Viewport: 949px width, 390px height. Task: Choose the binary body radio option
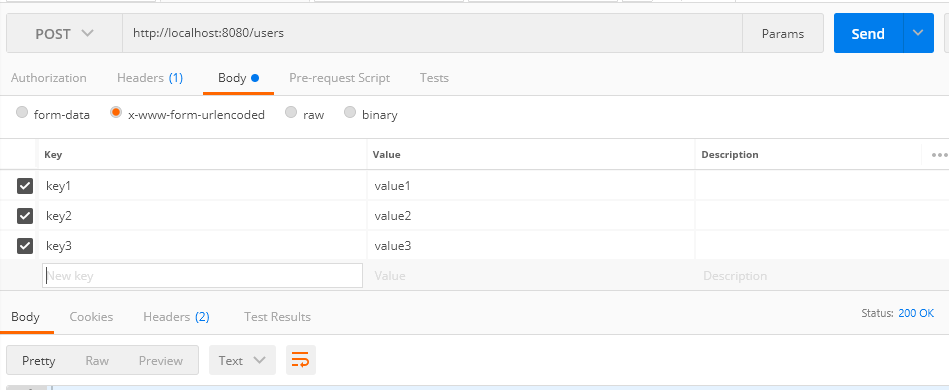tap(350, 113)
